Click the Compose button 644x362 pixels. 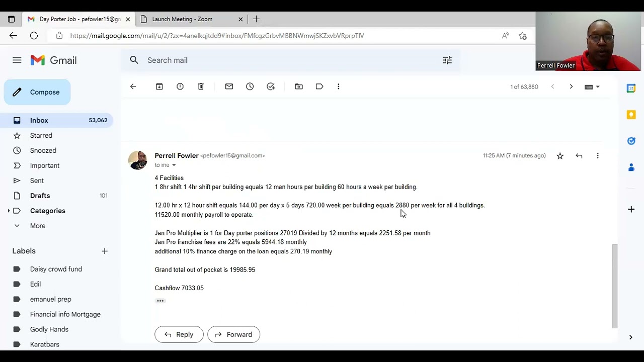[x=37, y=92]
